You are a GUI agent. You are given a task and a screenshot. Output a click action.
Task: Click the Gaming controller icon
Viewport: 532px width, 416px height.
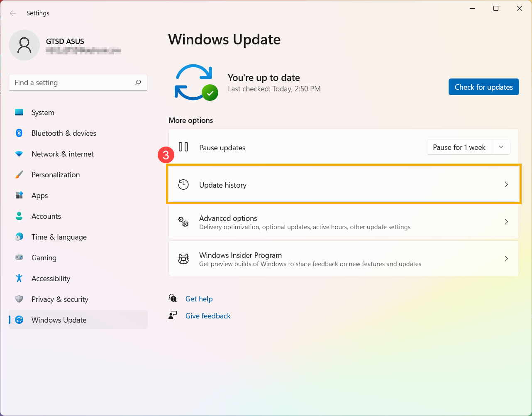coord(19,257)
